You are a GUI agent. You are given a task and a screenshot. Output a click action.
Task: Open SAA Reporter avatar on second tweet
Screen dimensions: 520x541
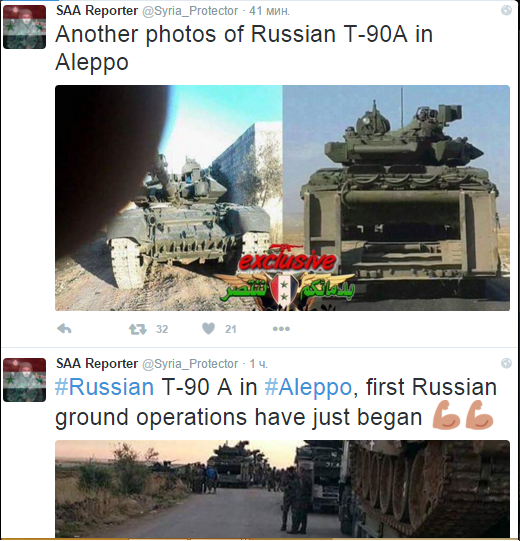[24, 380]
